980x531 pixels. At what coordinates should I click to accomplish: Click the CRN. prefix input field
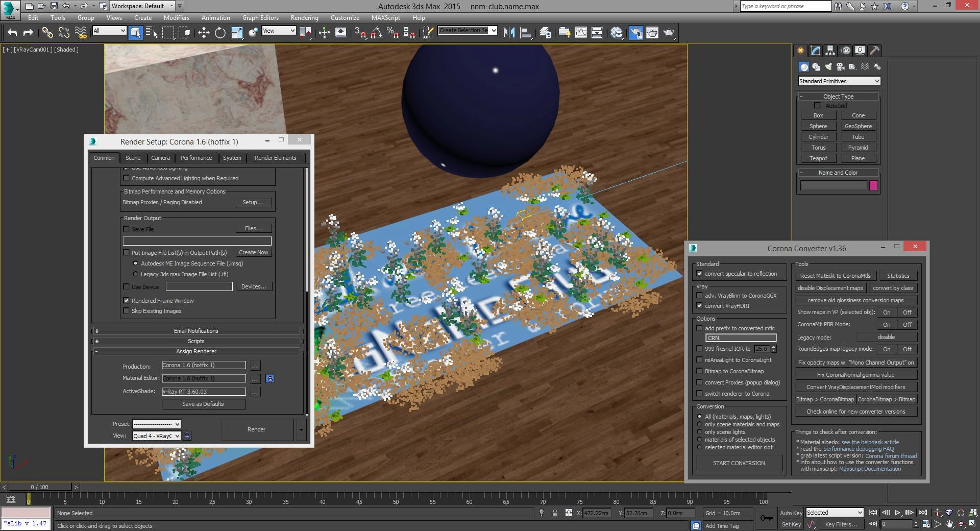741,338
